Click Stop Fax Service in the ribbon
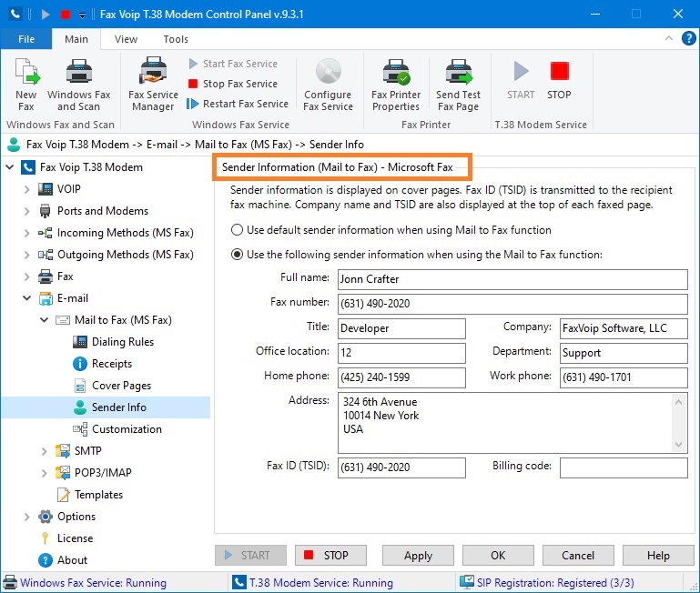The height and width of the screenshot is (593, 700). pos(233,84)
